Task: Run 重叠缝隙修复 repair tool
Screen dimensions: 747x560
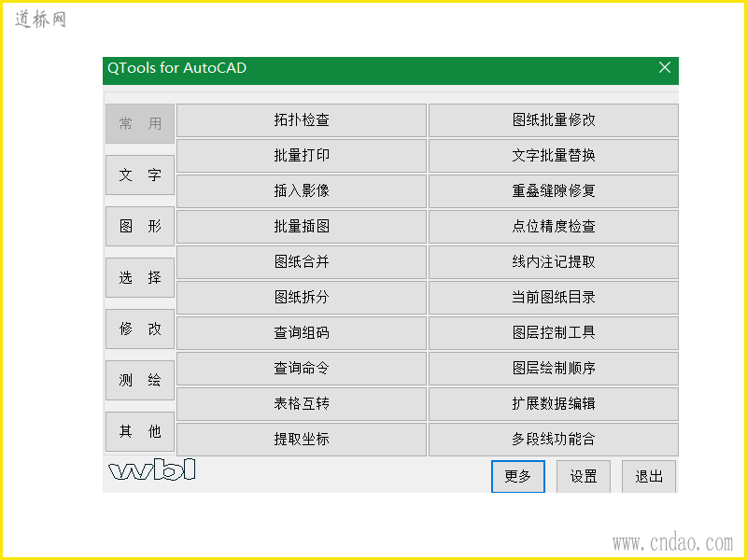Action: 554,191
